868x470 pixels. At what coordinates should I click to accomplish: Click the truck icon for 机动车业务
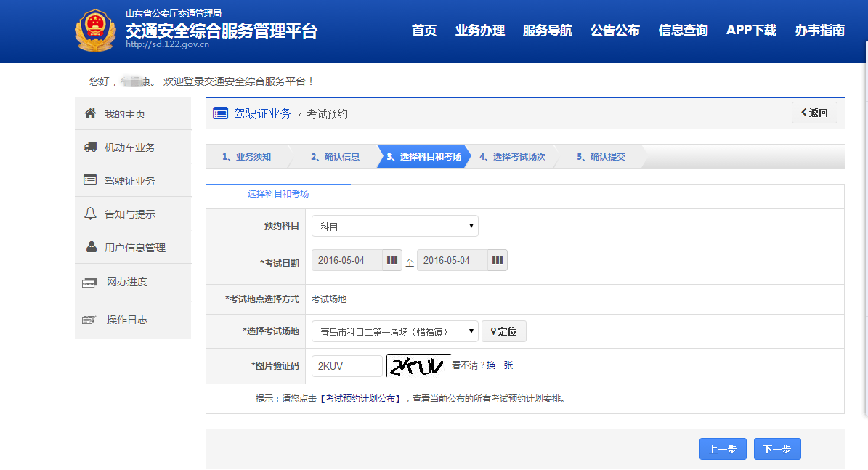(90, 147)
